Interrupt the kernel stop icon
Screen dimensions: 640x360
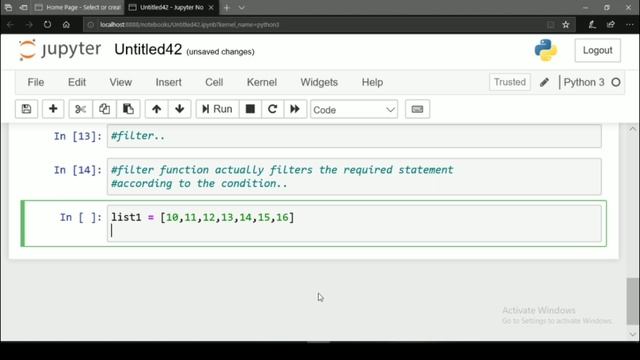(x=250, y=109)
